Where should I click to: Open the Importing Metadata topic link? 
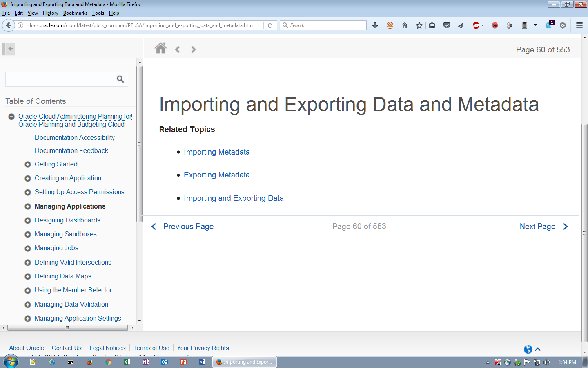[216, 152]
